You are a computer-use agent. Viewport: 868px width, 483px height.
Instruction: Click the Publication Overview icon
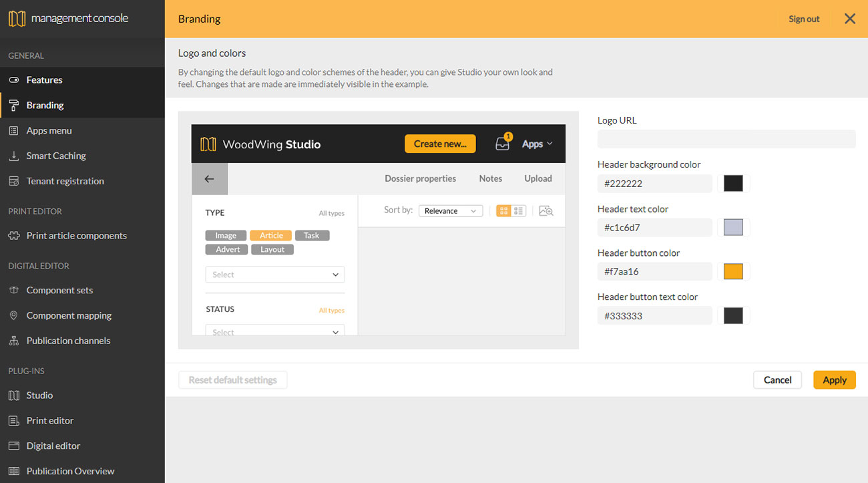coord(13,471)
